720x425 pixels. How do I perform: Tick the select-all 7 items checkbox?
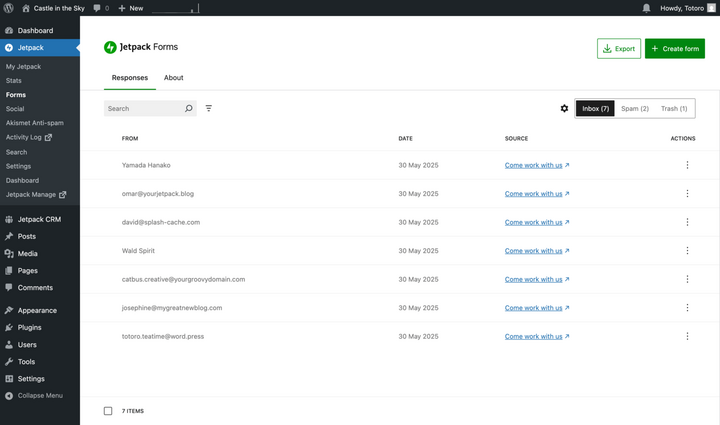click(x=108, y=411)
